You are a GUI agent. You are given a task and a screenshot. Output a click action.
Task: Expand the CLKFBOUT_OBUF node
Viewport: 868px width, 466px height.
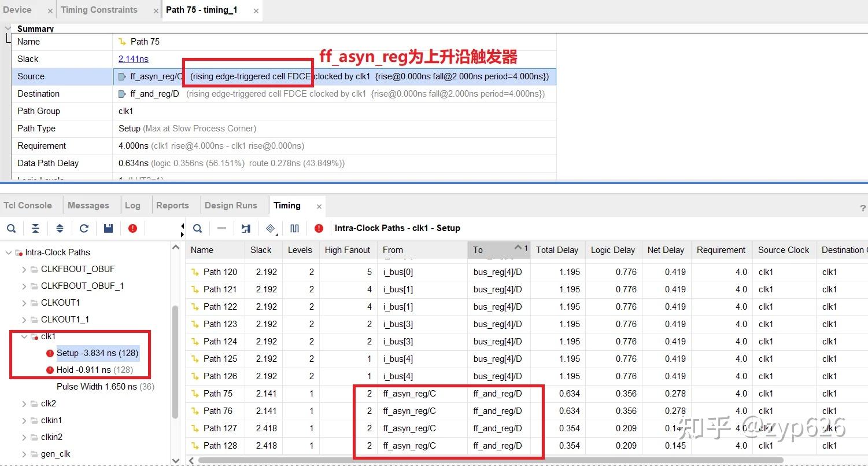[x=24, y=269]
